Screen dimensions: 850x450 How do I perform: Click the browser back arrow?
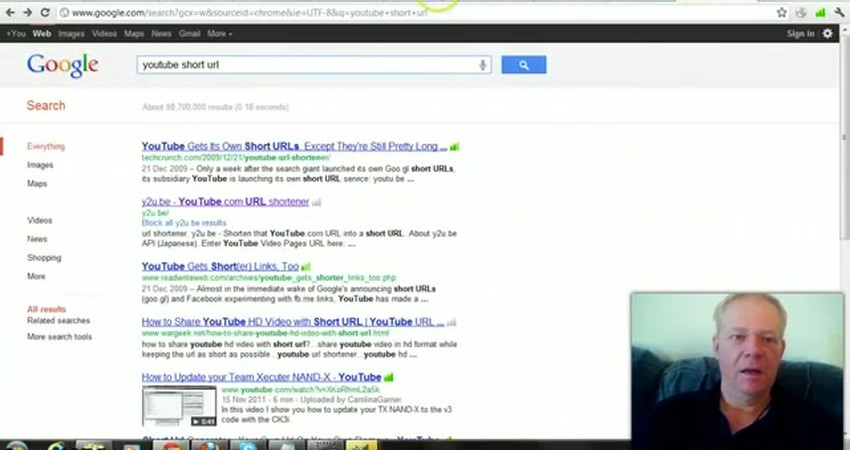pos(10,13)
